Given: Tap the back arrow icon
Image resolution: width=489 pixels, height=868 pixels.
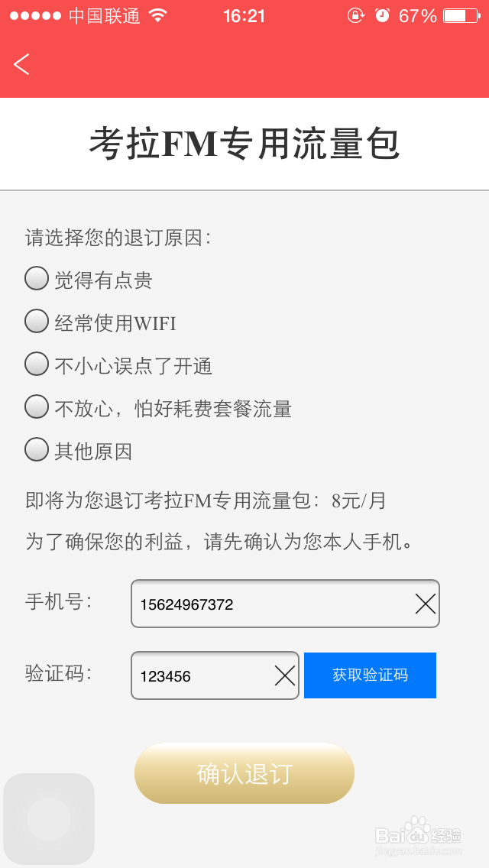Looking at the screenshot, I should pyautogui.click(x=21, y=64).
